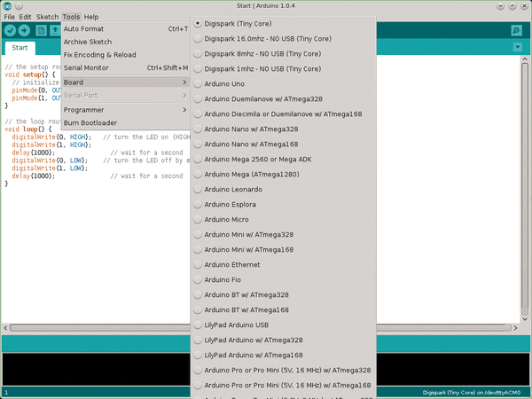Pick Arduino Diecimila or Duemilanove w/ ATmega168

(284, 114)
